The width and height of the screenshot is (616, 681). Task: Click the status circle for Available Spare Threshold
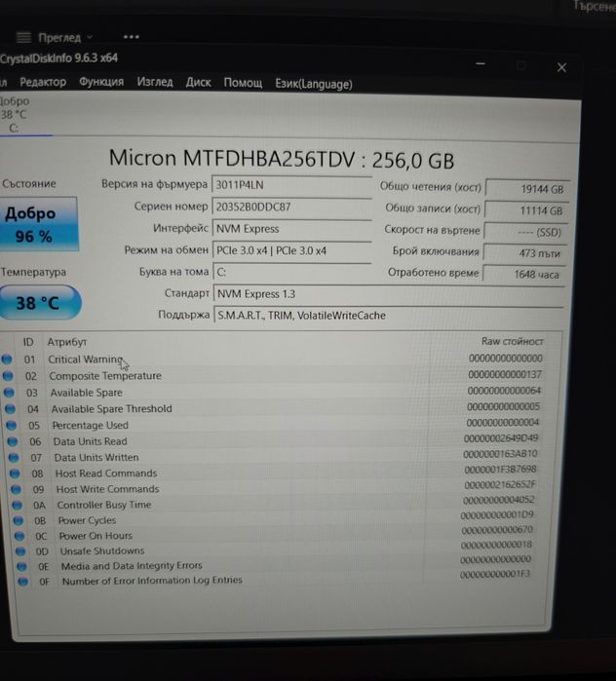click(x=10, y=408)
